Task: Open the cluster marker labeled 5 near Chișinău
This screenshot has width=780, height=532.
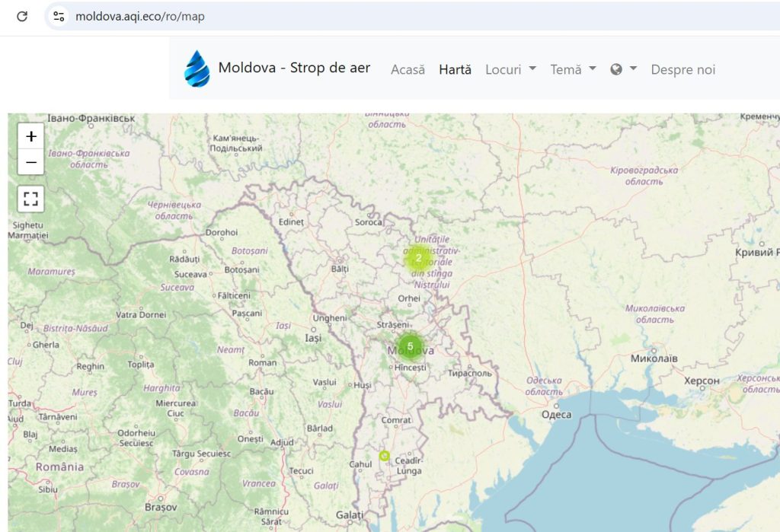Action: click(411, 345)
